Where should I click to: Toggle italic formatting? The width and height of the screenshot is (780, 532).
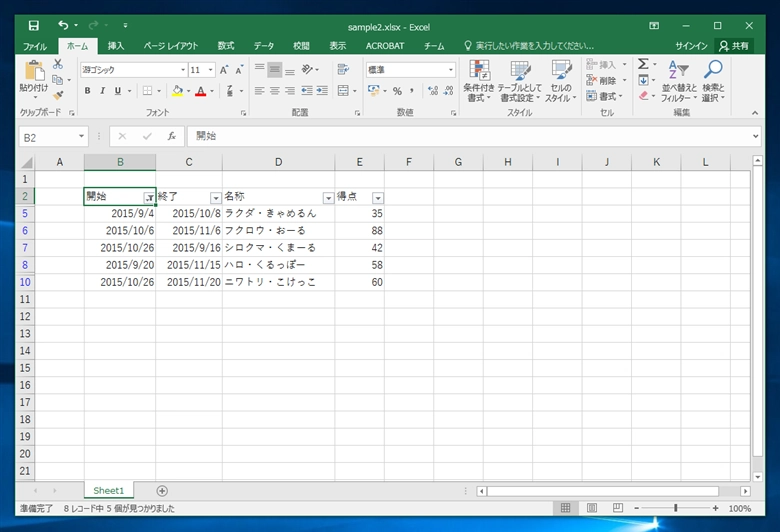pyautogui.click(x=102, y=91)
